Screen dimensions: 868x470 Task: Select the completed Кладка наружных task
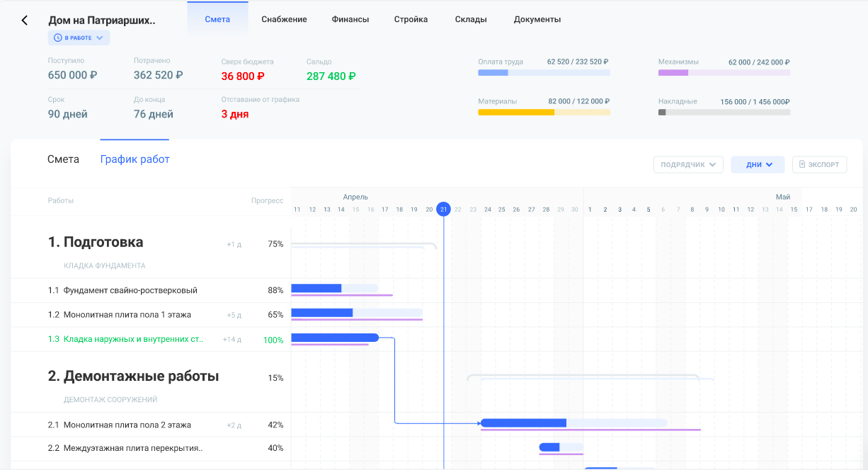click(133, 340)
